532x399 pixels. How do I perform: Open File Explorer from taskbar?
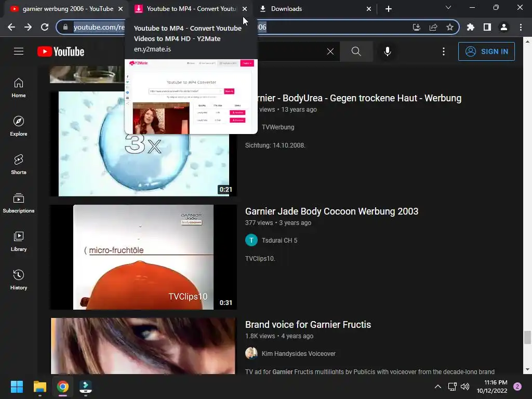pyautogui.click(x=39, y=387)
